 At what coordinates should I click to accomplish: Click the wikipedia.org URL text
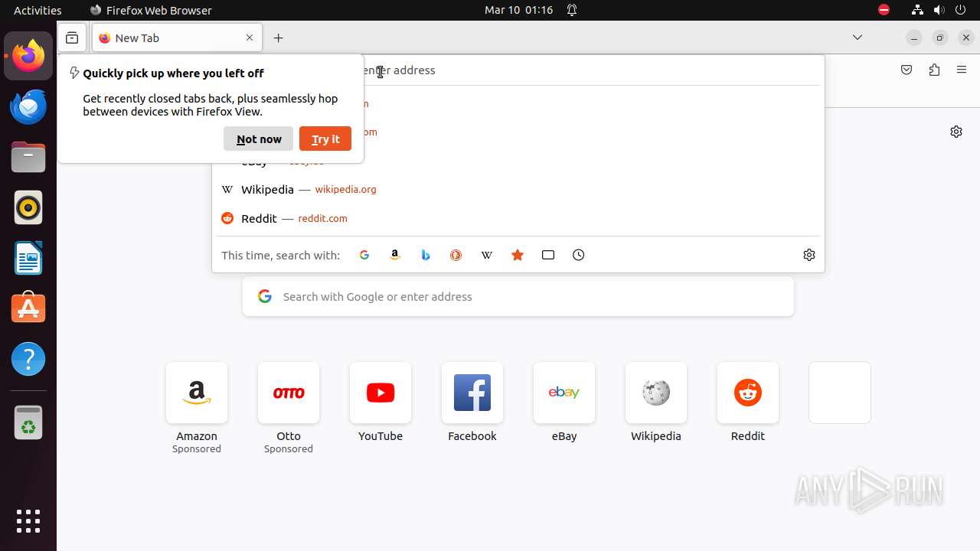coord(345,189)
